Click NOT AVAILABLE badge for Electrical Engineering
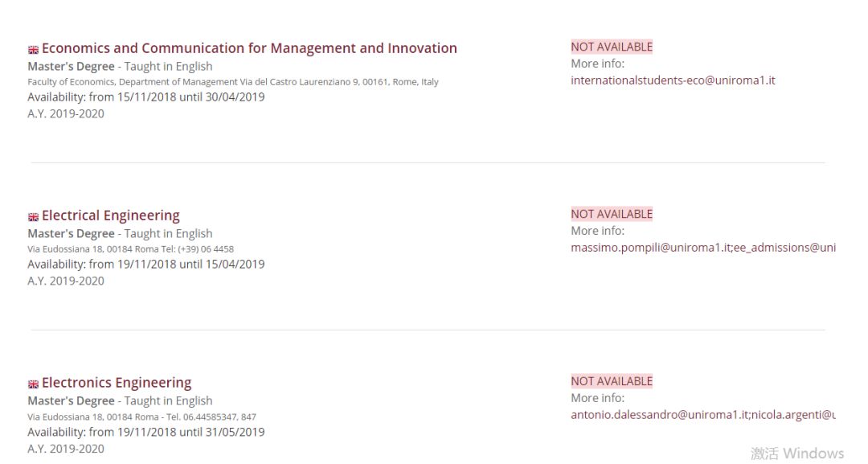This screenshot has width=868, height=464. coord(612,214)
